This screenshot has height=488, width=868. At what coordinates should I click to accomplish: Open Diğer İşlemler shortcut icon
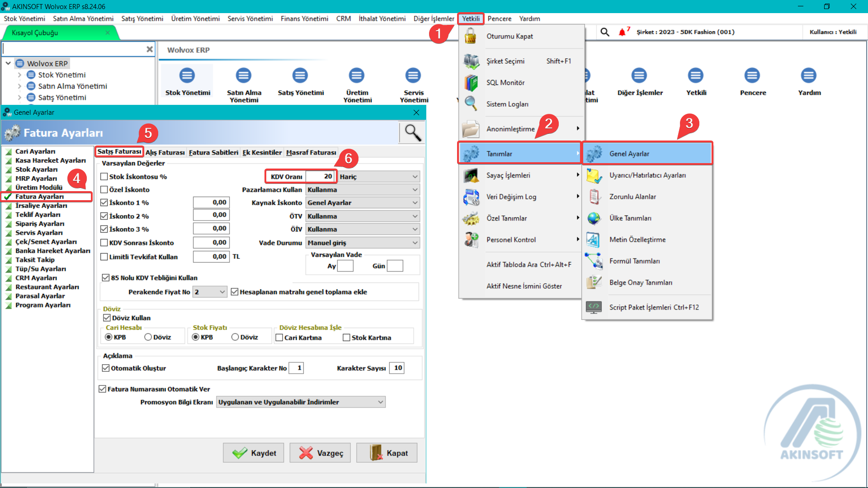(x=639, y=75)
